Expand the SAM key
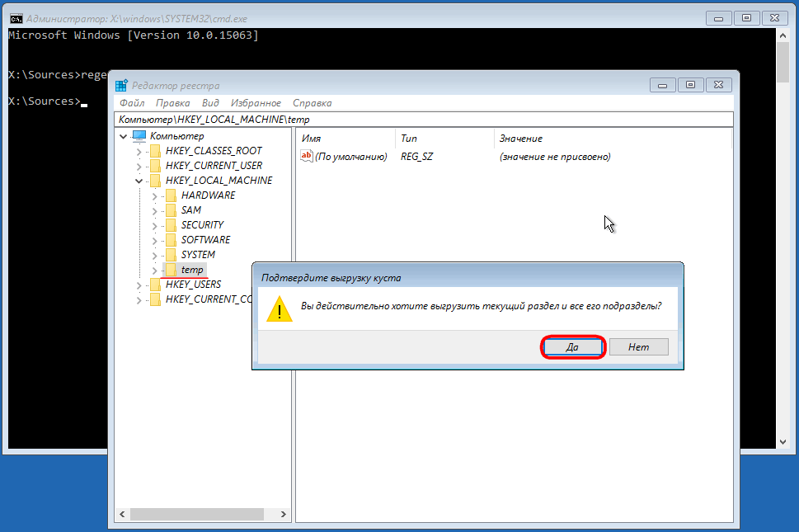 pos(154,210)
